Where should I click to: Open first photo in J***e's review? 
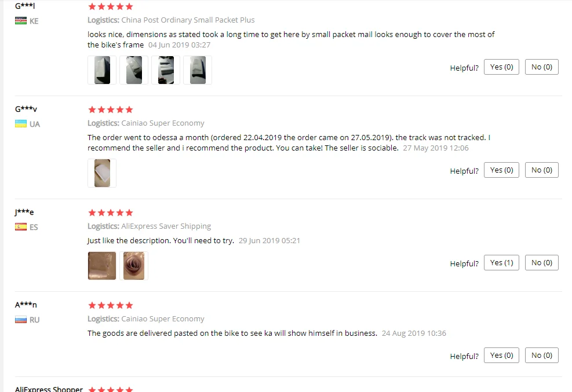(102, 266)
